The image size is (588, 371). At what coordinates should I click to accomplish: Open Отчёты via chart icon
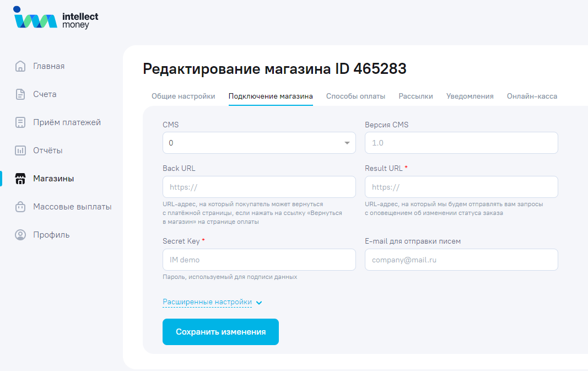tap(20, 150)
